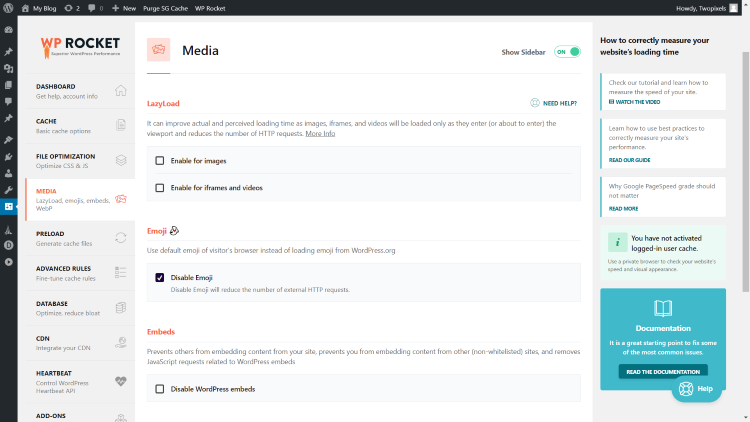Open Settings icon highlighted in admin sidebar
The image size is (750, 422).
click(x=8, y=207)
